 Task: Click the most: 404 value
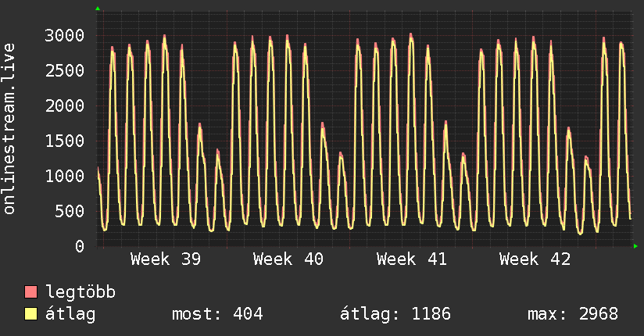pyautogui.click(x=217, y=314)
